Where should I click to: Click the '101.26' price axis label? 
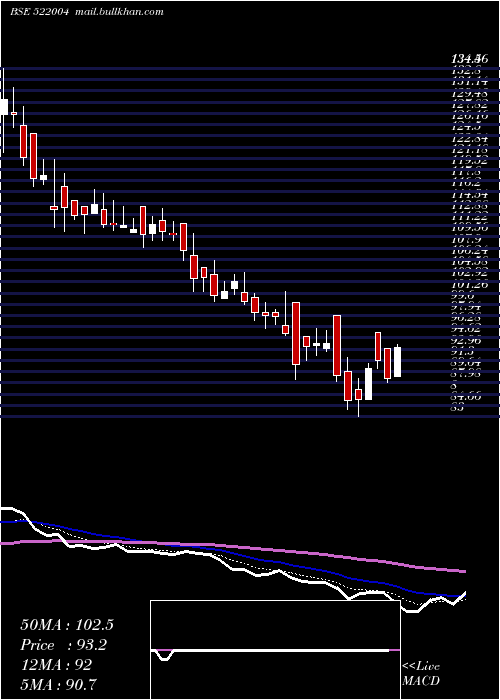click(470, 284)
